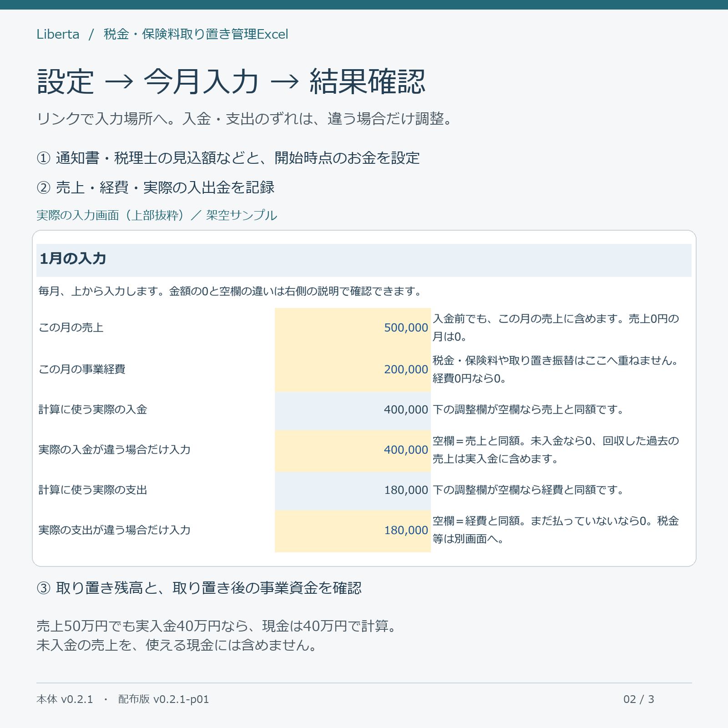Click the footer 本体 v0.2.1 version text
Image resolution: width=728 pixels, height=728 pixels.
(65, 699)
